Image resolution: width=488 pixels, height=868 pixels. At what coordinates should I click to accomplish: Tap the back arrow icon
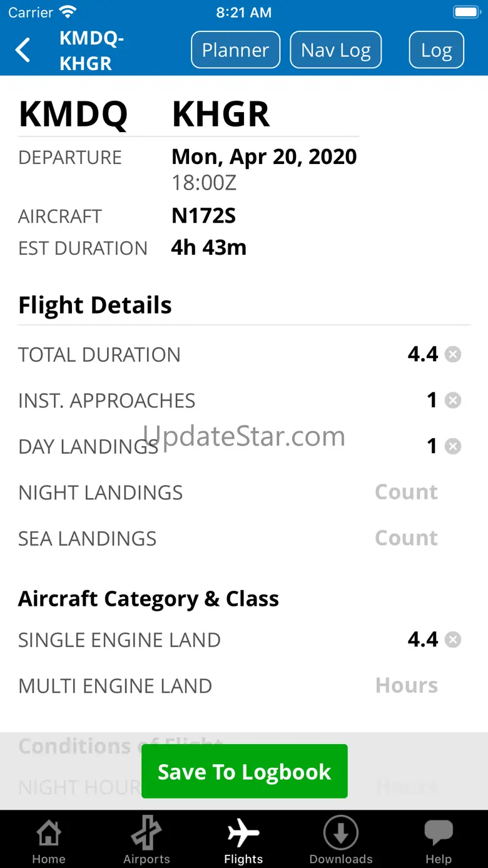(23, 50)
